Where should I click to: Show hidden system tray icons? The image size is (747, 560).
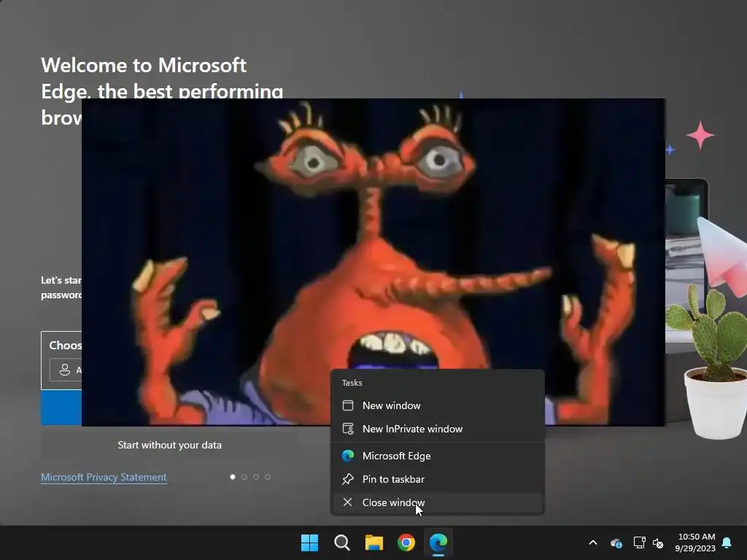pos(593,542)
